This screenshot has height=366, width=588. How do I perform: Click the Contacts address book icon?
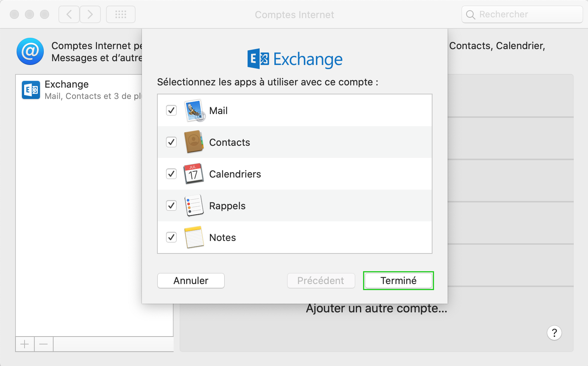pos(194,142)
